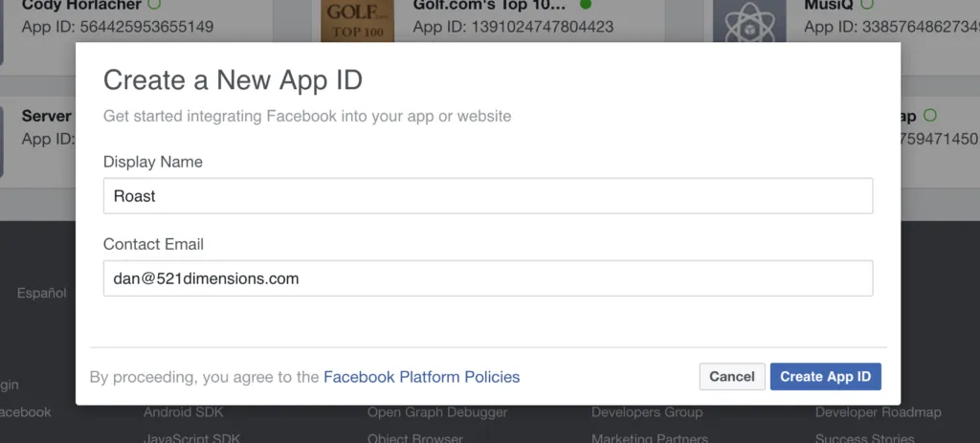
Task: Open the MusiQ atom app icon
Action: [x=749, y=21]
